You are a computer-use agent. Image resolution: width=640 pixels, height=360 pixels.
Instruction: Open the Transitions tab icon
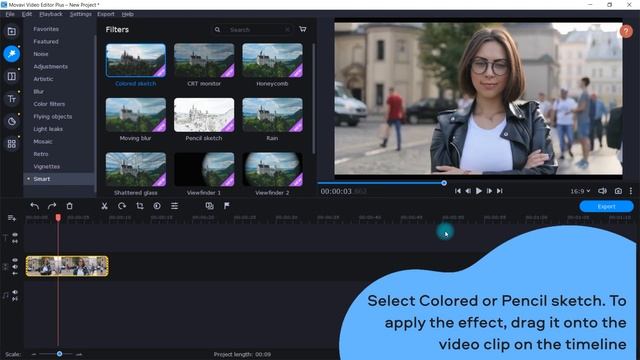click(11, 76)
